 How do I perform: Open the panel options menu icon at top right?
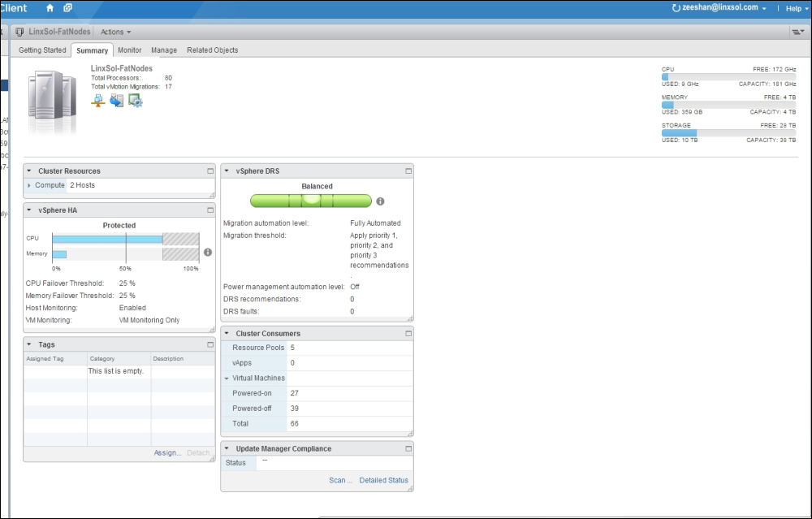pos(797,32)
